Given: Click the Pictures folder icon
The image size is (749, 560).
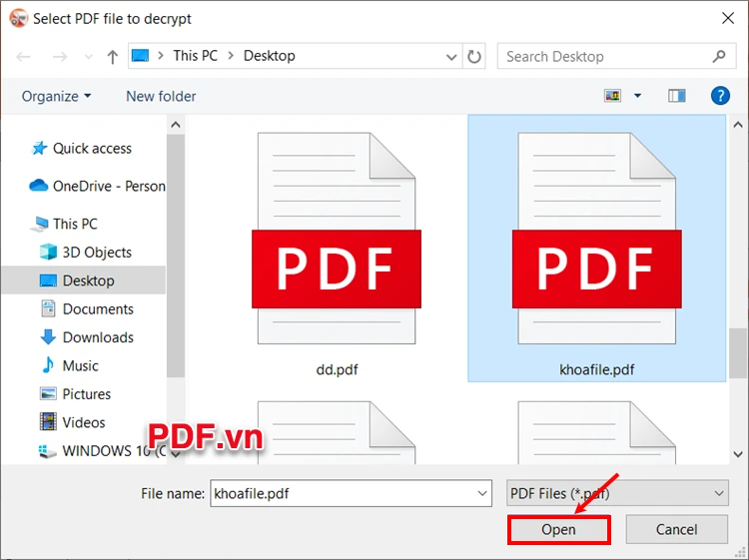Looking at the screenshot, I should pyautogui.click(x=48, y=394).
